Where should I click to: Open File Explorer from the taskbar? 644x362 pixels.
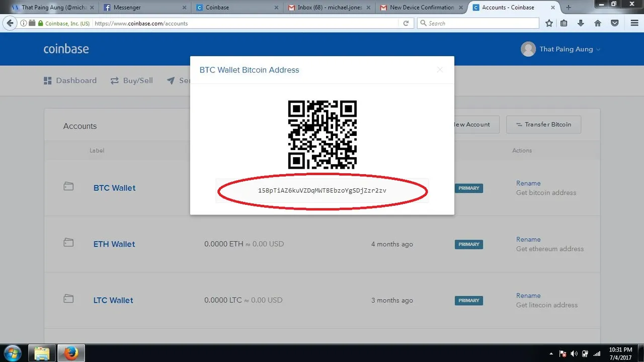(x=42, y=353)
